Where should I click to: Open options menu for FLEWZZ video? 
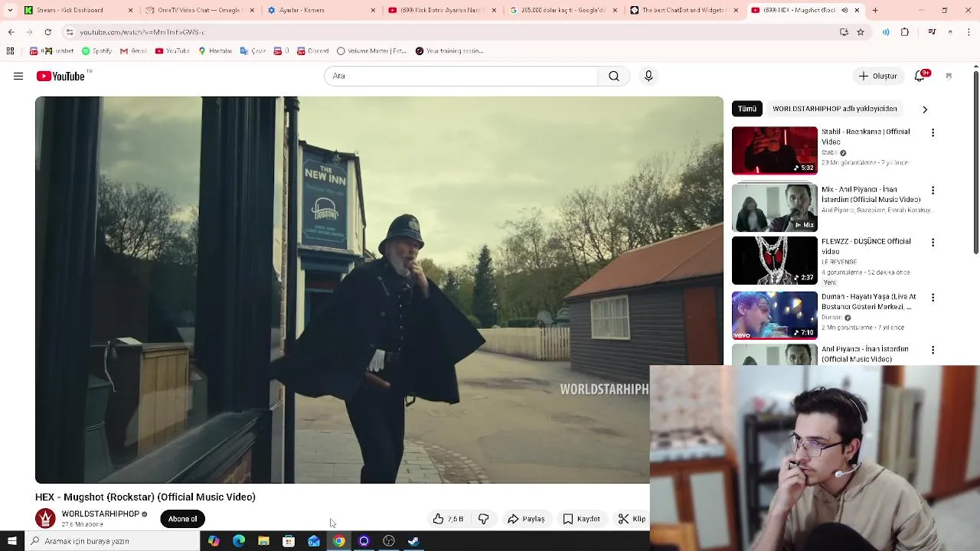(933, 243)
